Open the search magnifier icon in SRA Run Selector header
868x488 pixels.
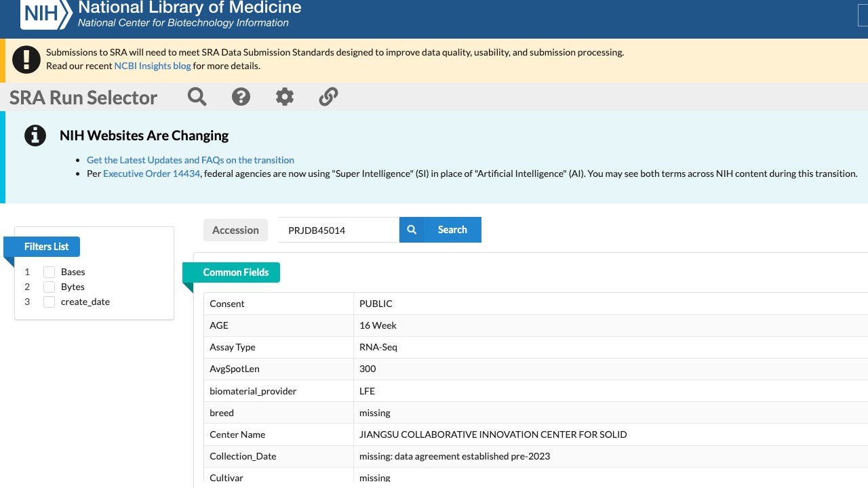(197, 97)
